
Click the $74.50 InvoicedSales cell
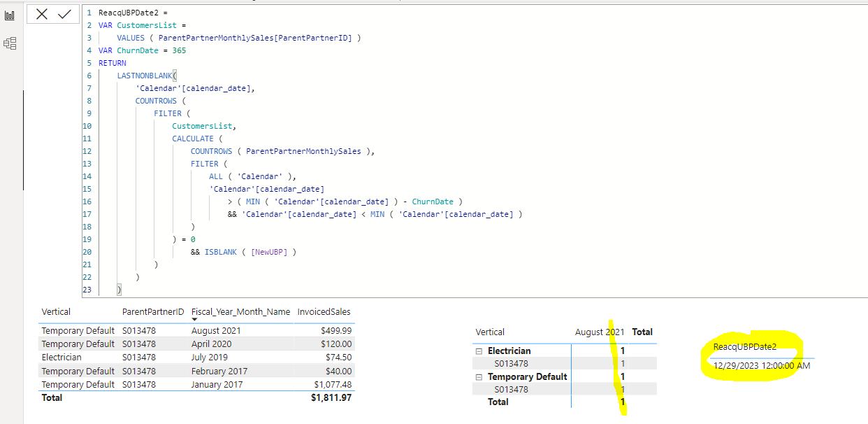point(337,357)
